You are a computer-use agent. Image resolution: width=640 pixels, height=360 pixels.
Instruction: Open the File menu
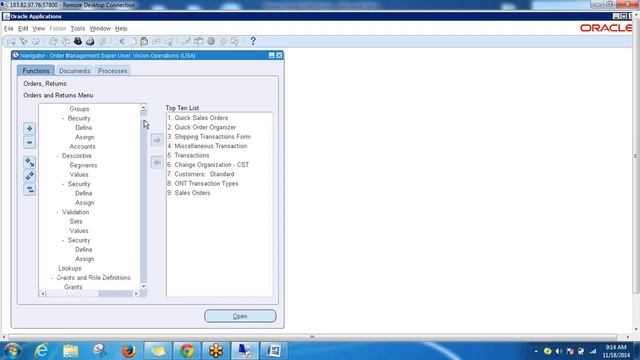point(9,29)
